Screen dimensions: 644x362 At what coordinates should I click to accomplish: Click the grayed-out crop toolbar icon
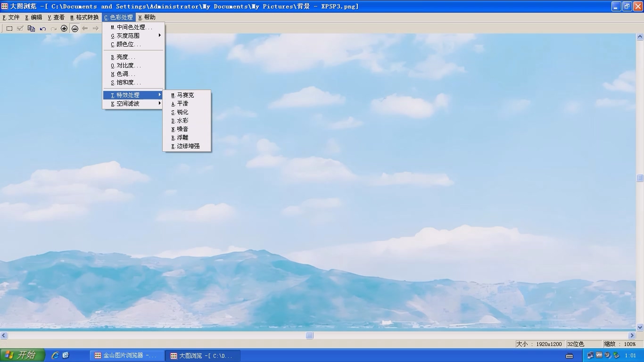tap(20, 28)
